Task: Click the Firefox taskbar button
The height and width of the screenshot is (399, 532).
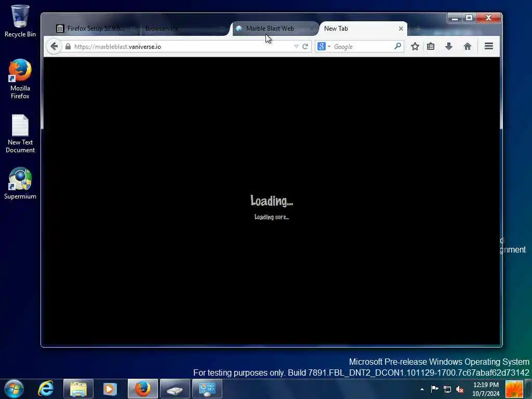Action: (x=142, y=389)
